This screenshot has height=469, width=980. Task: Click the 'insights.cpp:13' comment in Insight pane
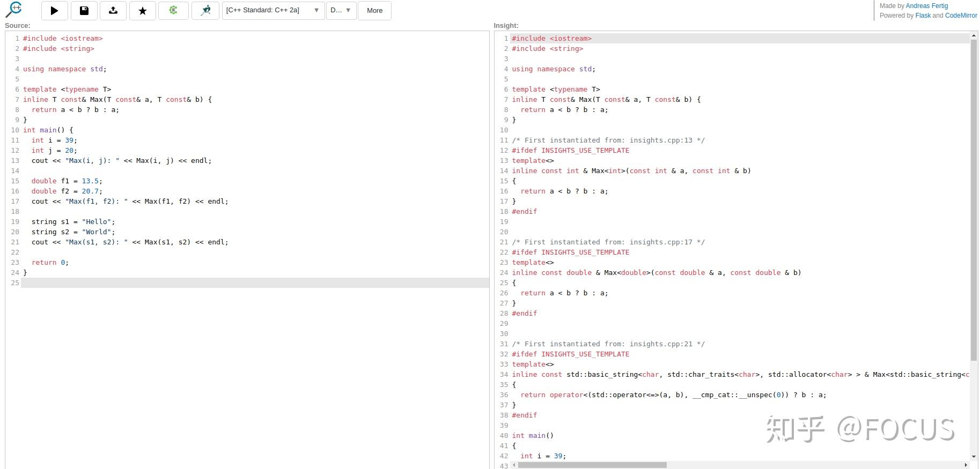(x=609, y=140)
